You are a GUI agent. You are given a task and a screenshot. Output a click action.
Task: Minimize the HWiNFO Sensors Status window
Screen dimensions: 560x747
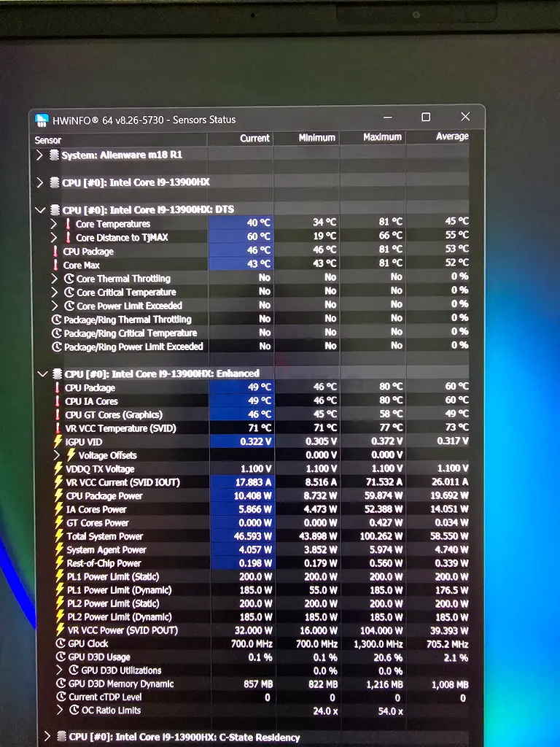coord(388,117)
